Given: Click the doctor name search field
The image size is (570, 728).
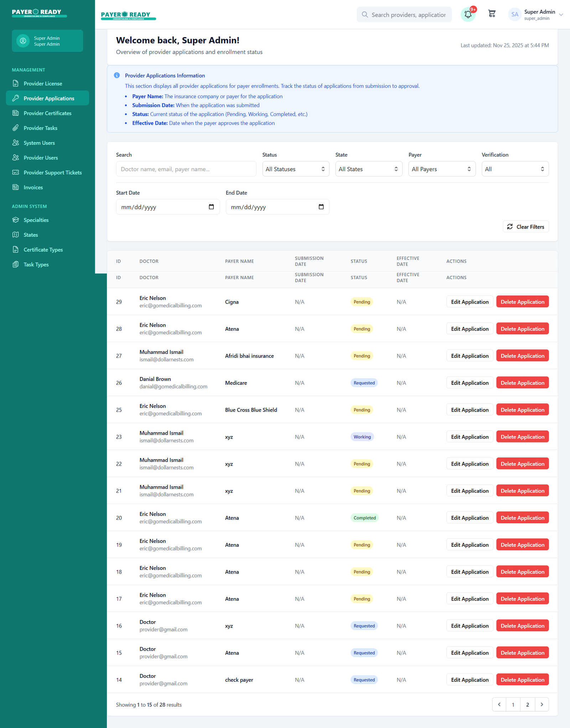Looking at the screenshot, I should click(186, 169).
